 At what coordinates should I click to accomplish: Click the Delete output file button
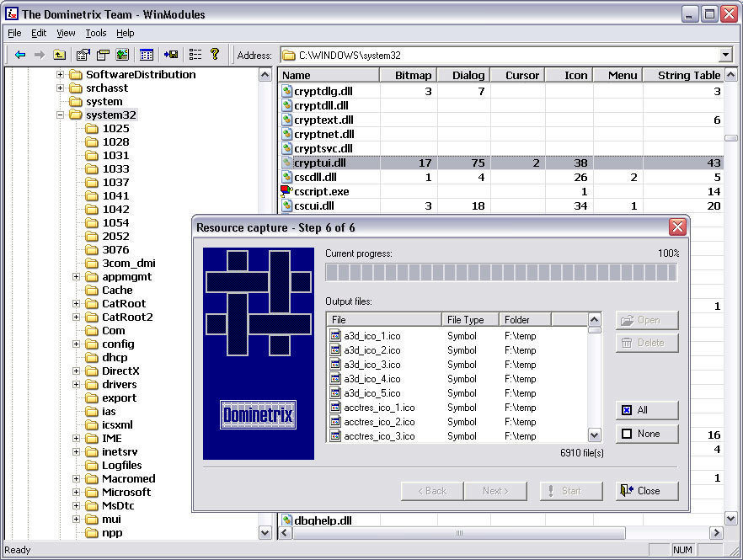(x=647, y=343)
